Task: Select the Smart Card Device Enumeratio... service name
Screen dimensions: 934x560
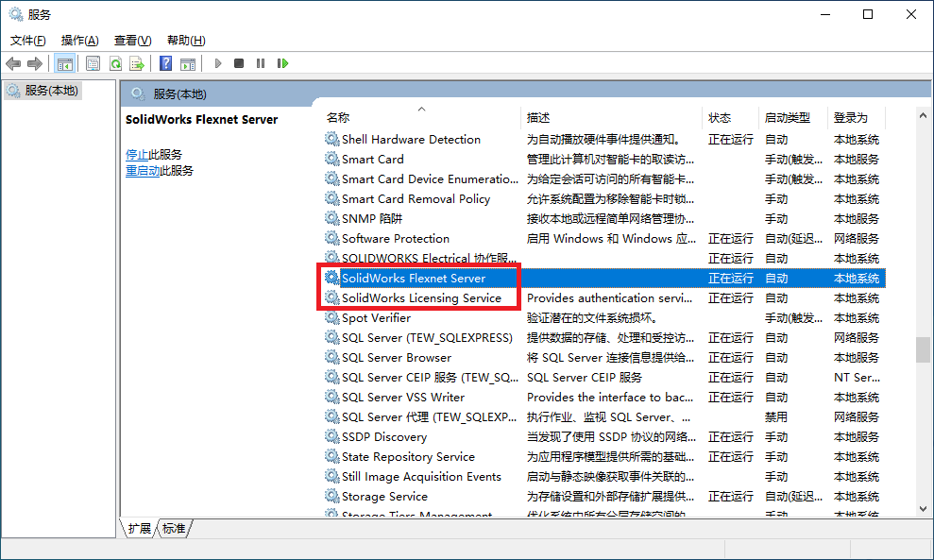Action: click(x=430, y=178)
